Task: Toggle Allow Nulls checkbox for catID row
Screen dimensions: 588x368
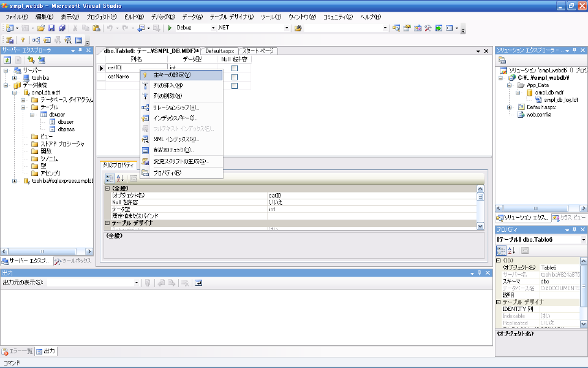Action: click(235, 68)
